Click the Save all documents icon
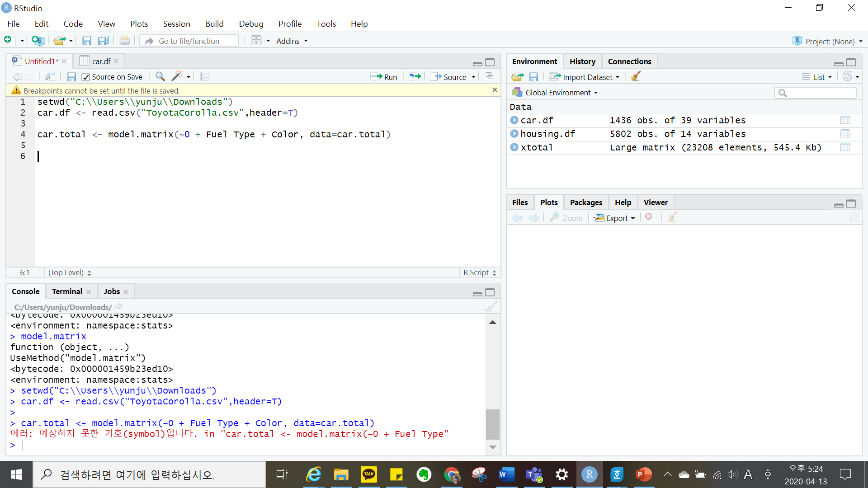 click(104, 41)
